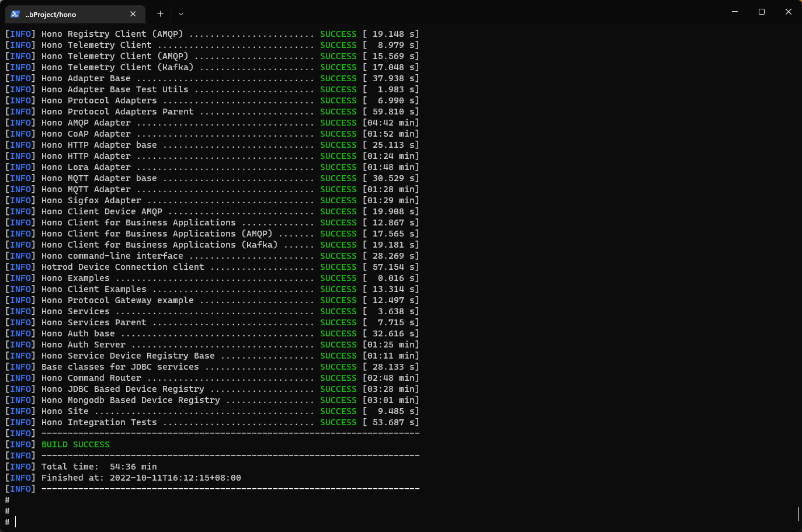Open a new tab with the plus button
Screen dimensions: 802x532
pos(160,14)
